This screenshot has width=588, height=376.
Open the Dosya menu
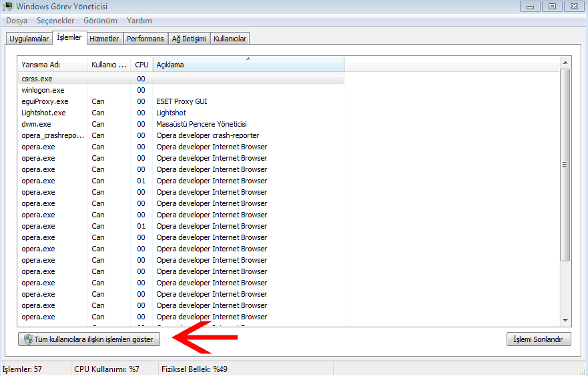pyautogui.click(x=17, y=21)
